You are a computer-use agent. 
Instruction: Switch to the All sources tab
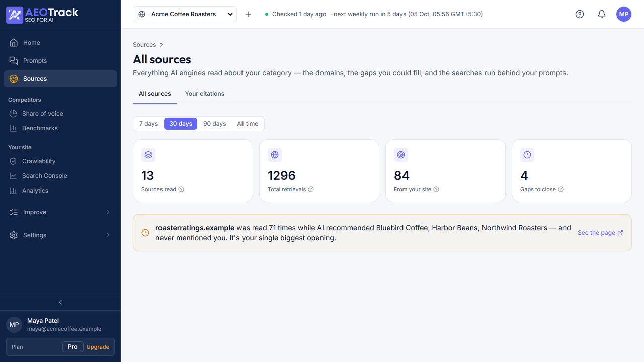click(x=155, y=94)
